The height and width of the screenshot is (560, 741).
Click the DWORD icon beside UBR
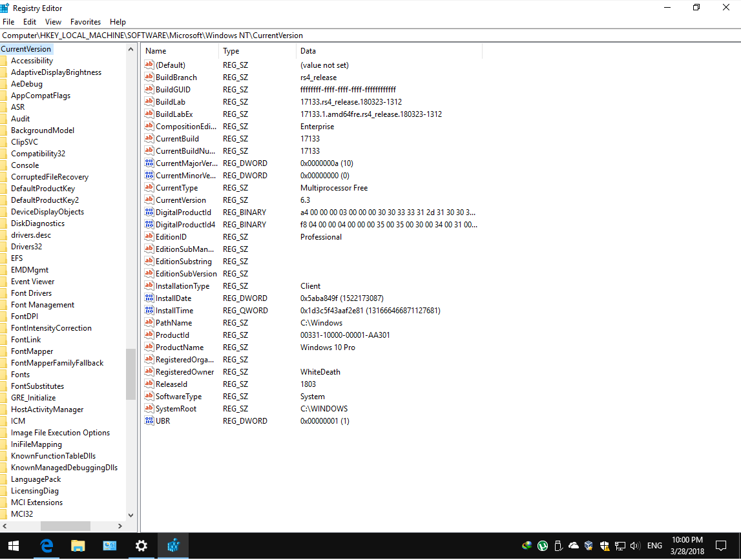click(x=149, y=421)
